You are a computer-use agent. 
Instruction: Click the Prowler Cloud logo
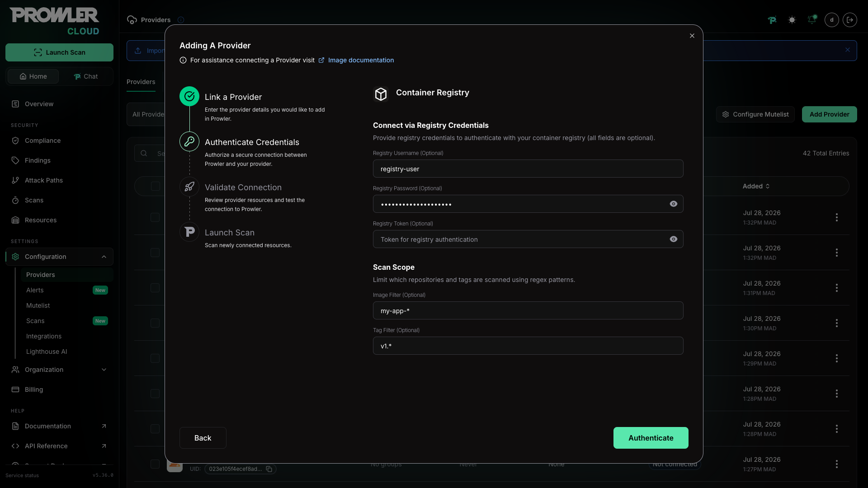coord(55,21)
